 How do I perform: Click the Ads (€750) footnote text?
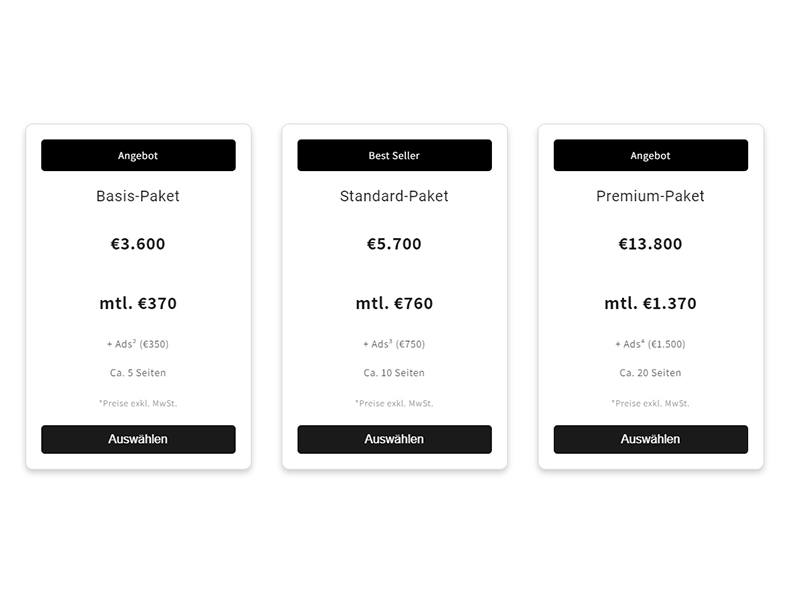394,344
